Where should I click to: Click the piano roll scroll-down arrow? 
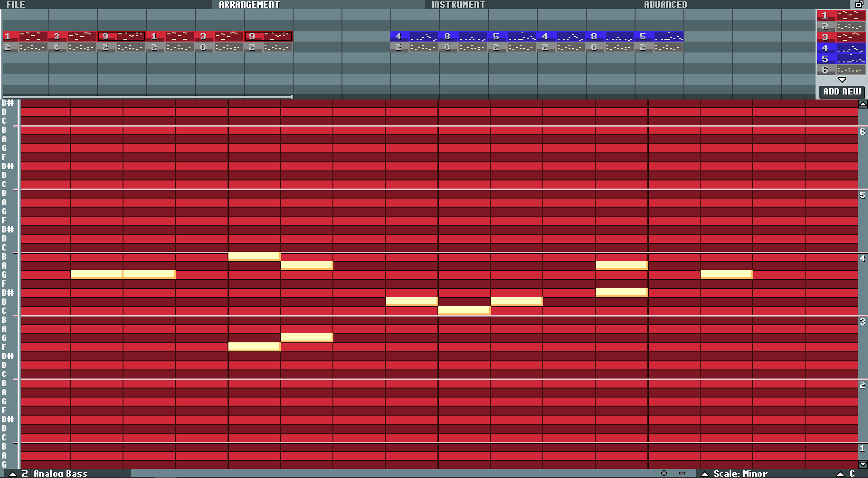click(x=863, y=464)
